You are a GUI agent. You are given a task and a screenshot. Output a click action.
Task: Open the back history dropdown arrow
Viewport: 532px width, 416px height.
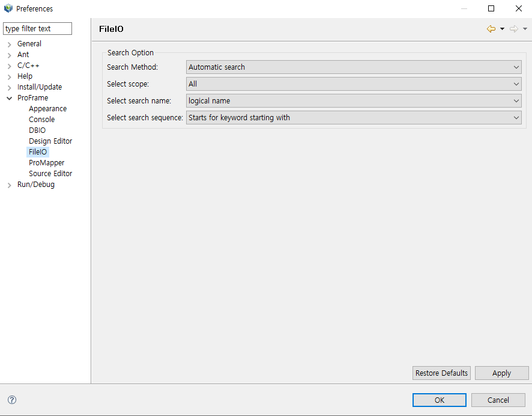[502, 29]
